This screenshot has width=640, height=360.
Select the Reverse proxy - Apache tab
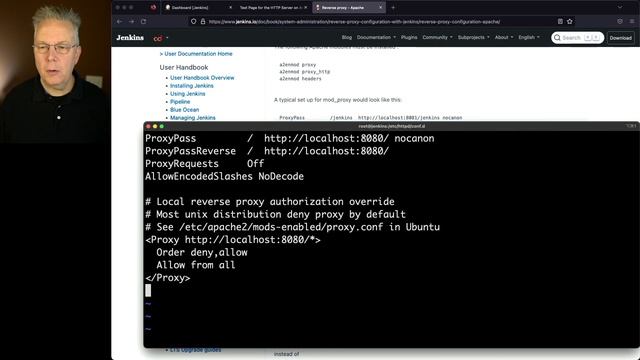tap(348, 7)
